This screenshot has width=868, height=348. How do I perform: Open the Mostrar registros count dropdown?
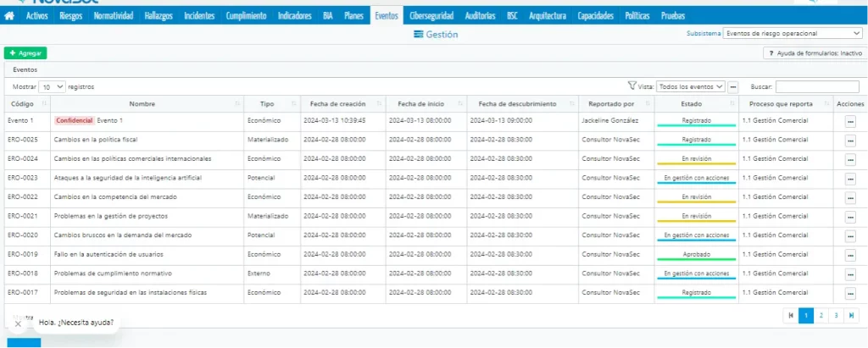point(53,87)
